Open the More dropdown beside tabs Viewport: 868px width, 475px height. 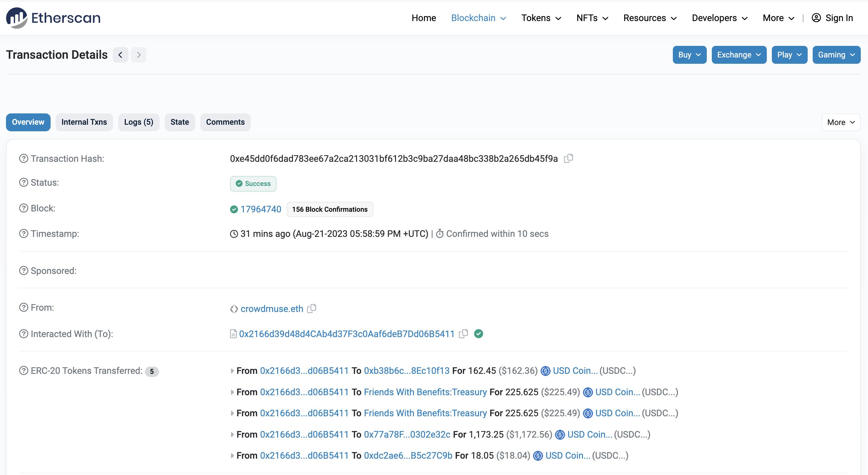(841, 122)
